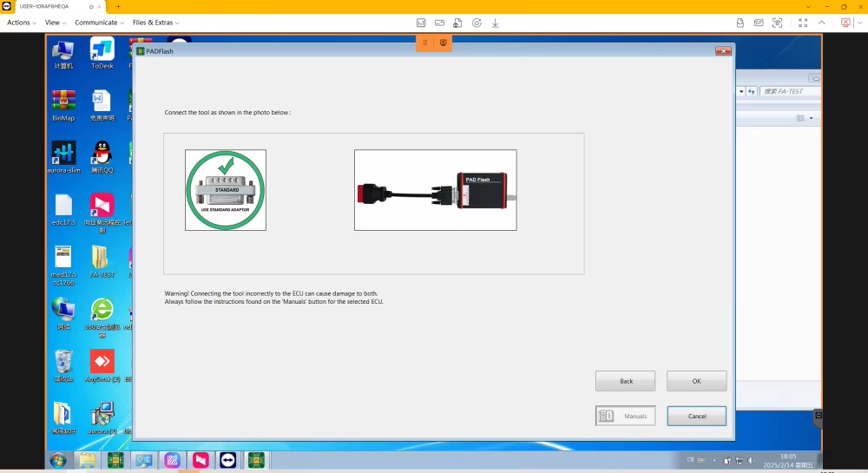Image resolution: width=868 pixels, height=473 pixels.
Task: Select the BinMap desktop icon
Action: click(63, 104)
